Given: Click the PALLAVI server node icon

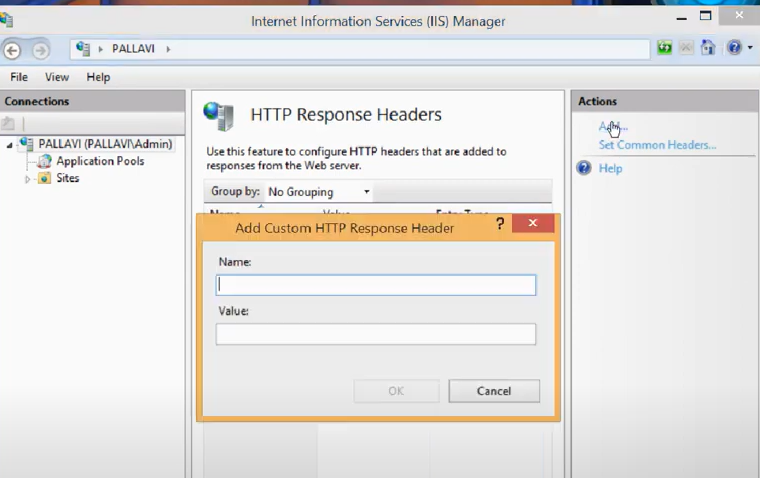Looking at the screenshot, I should (x=26, y=144).
